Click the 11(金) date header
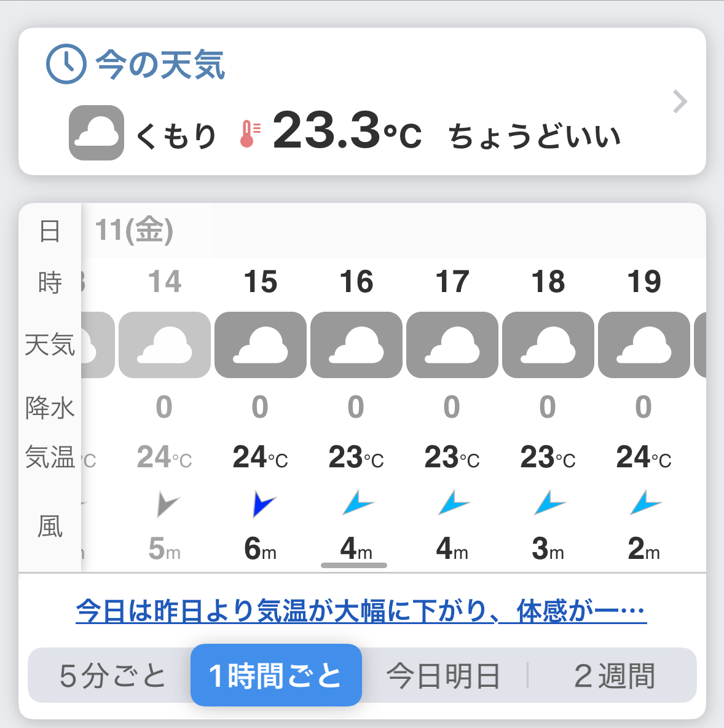The image size is (724, 728). coord(134,231)
